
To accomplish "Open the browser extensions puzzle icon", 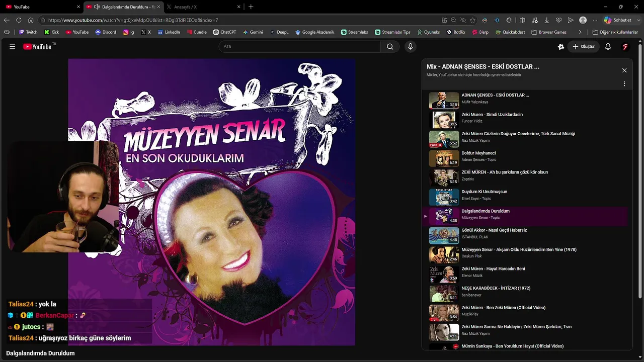I will (509, 20).
